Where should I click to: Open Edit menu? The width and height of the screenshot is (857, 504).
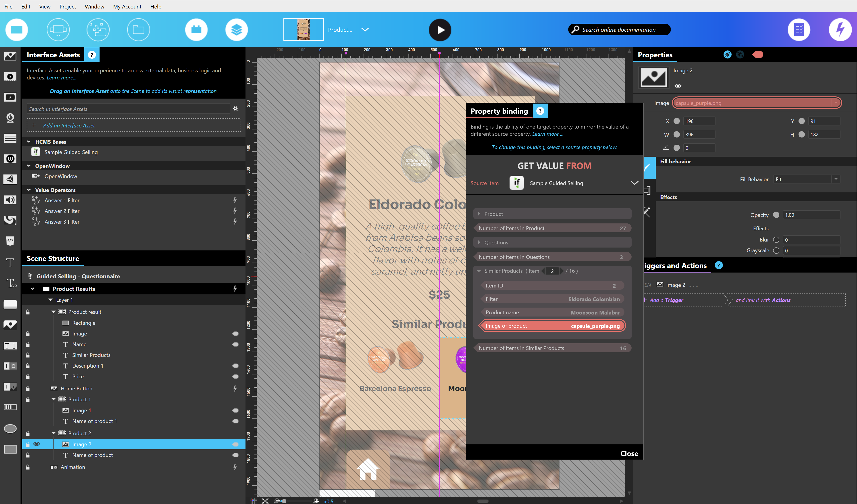coord(26,6)
